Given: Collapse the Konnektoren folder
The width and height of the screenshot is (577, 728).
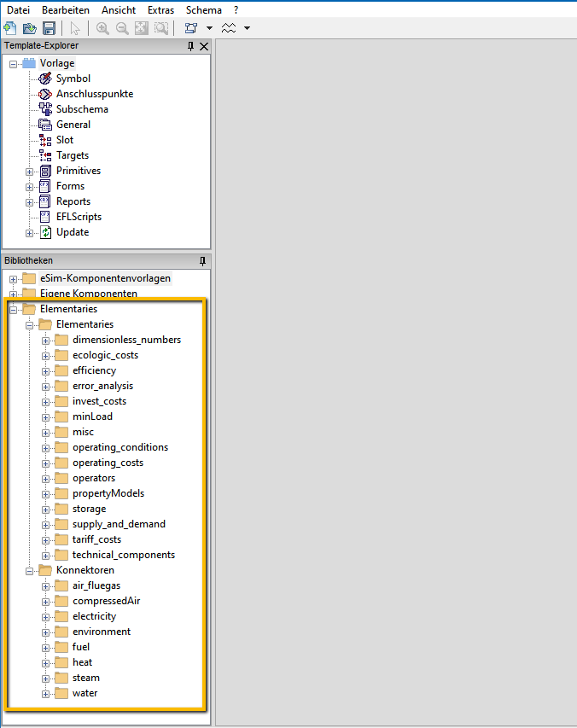Looking at the screenshot, I should [29, 571].
